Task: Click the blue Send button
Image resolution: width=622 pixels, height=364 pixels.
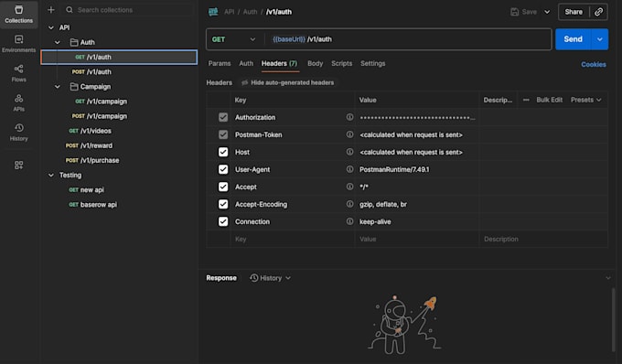Action: pyautogui.click(x=574, y=39)
